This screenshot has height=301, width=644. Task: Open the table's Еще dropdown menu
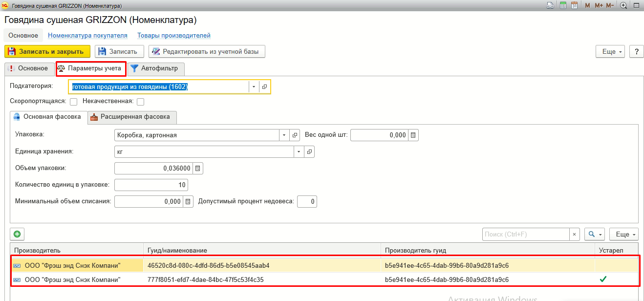click(624, 235)
